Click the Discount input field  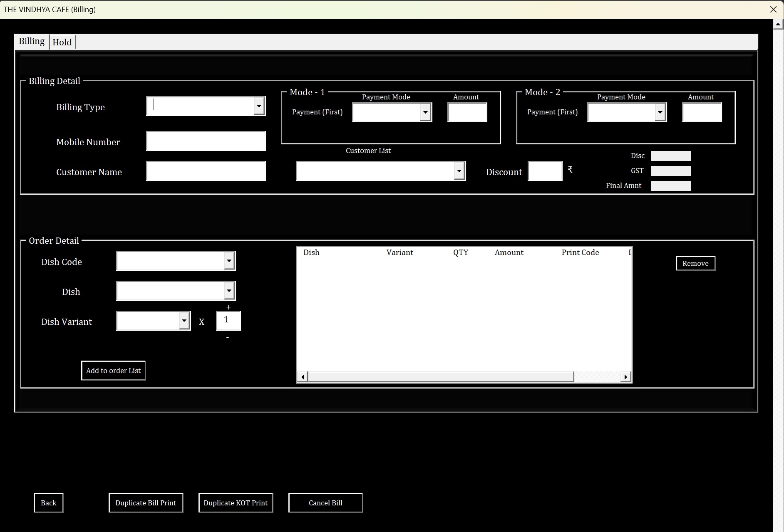click(545, 171)
